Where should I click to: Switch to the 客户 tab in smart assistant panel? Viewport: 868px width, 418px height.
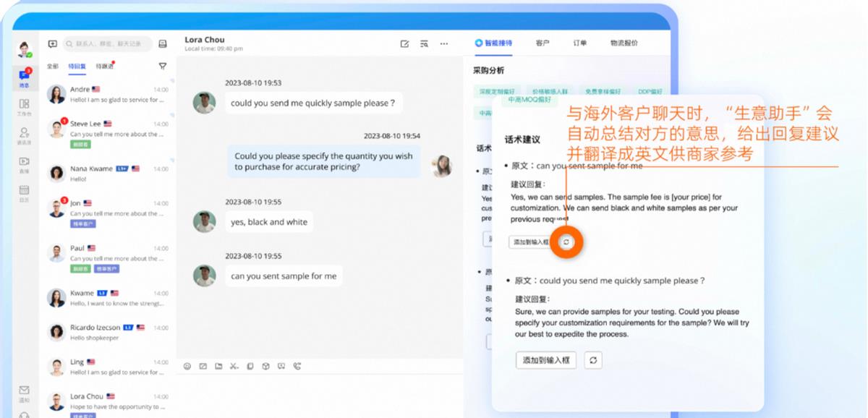543,43
